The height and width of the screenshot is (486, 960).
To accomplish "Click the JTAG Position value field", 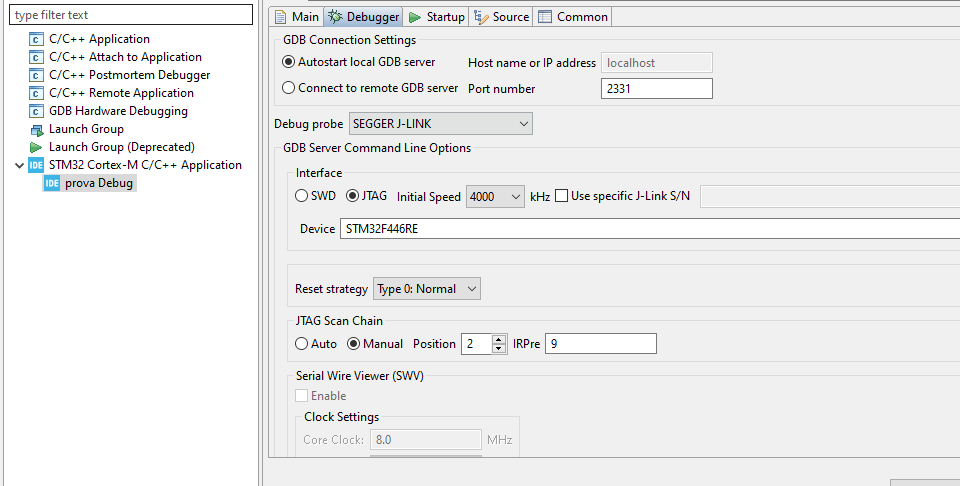I will coord(478,343).
